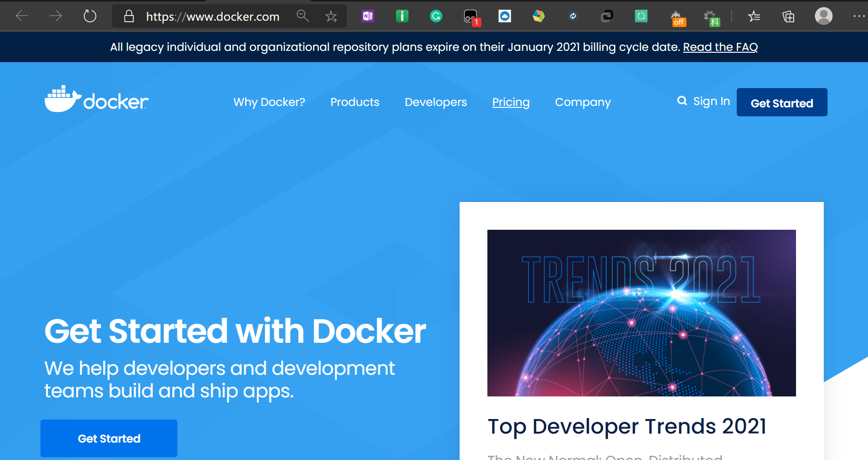Open the colorful hexagon extension icon
This screenshot has height=460, width=868.
tap(539, 16)
